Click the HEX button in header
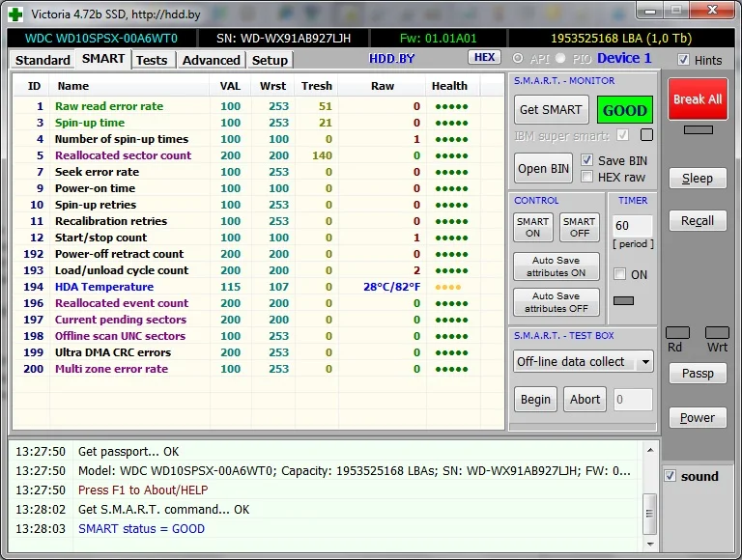742x560 pixels. 484,58
